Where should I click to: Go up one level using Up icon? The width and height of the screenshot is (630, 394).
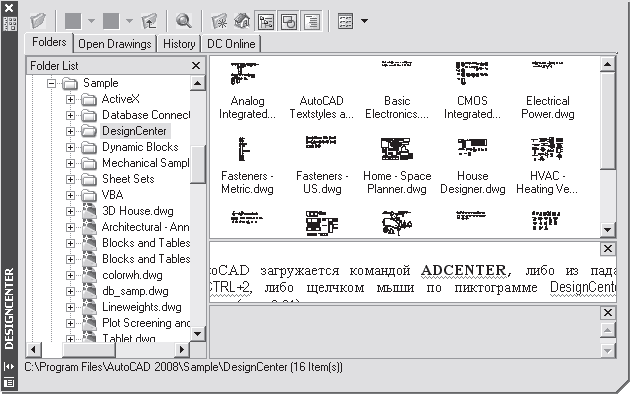[x=149, y=21]
